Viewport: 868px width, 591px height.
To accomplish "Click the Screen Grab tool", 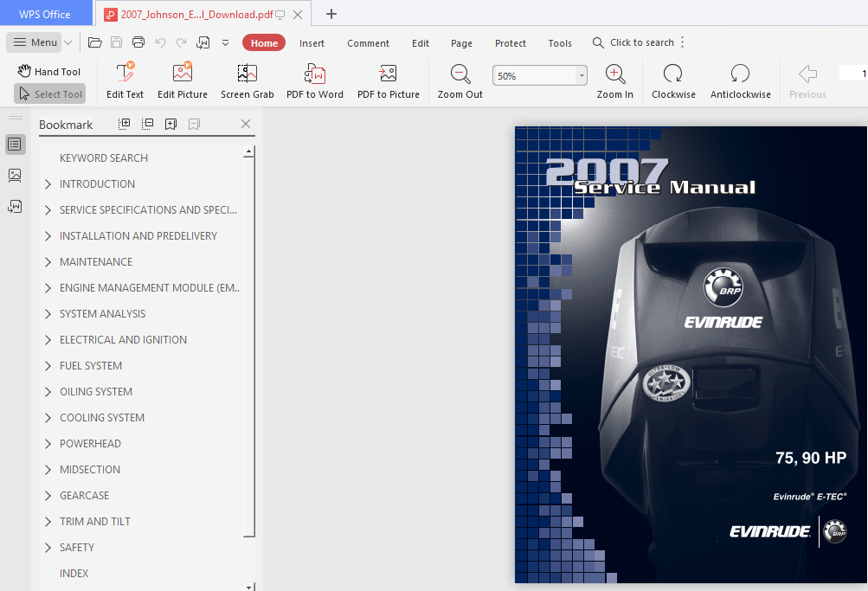I will coord(247,80).
